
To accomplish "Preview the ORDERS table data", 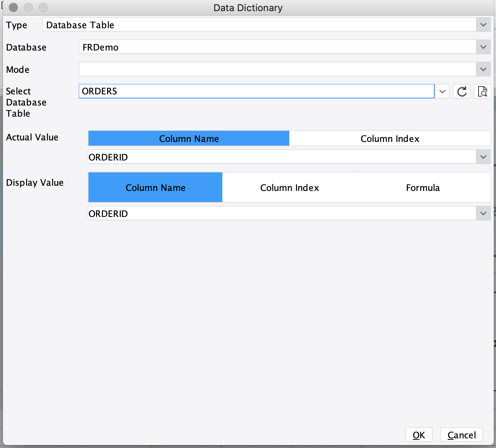I will pyautogui.click(x=482, y=91).
